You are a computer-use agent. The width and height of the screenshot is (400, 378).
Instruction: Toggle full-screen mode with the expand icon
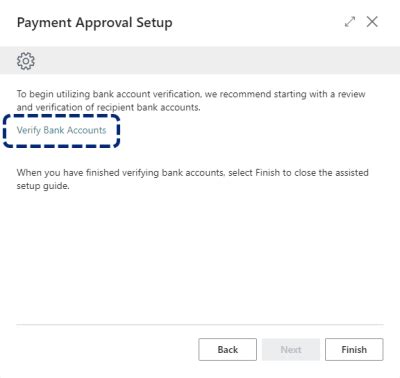(350, 22)
